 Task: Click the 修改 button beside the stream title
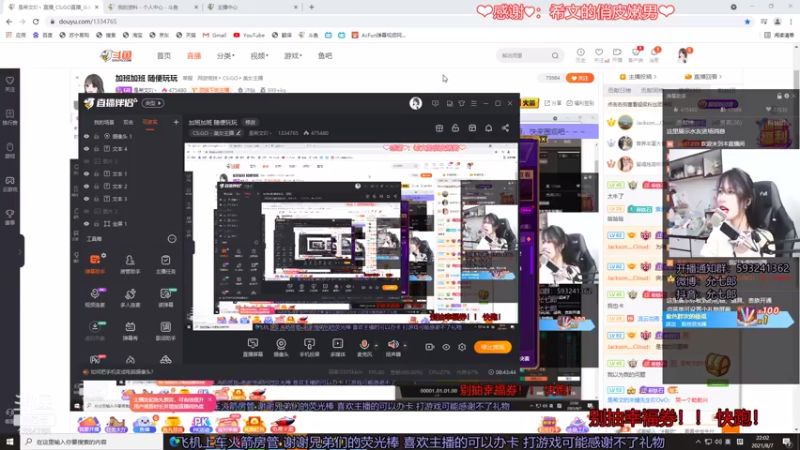251,122
